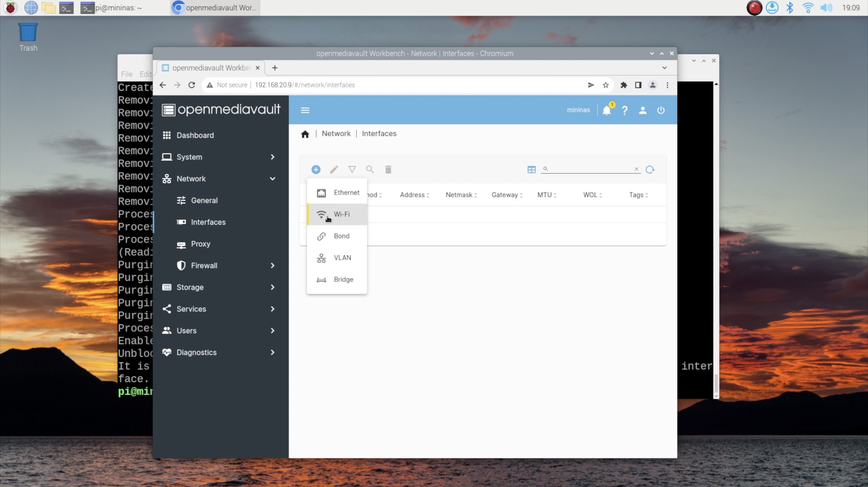868x487 pixels.
Task: Click the trash delete icon in toolbar
Action: pos(388,170)
